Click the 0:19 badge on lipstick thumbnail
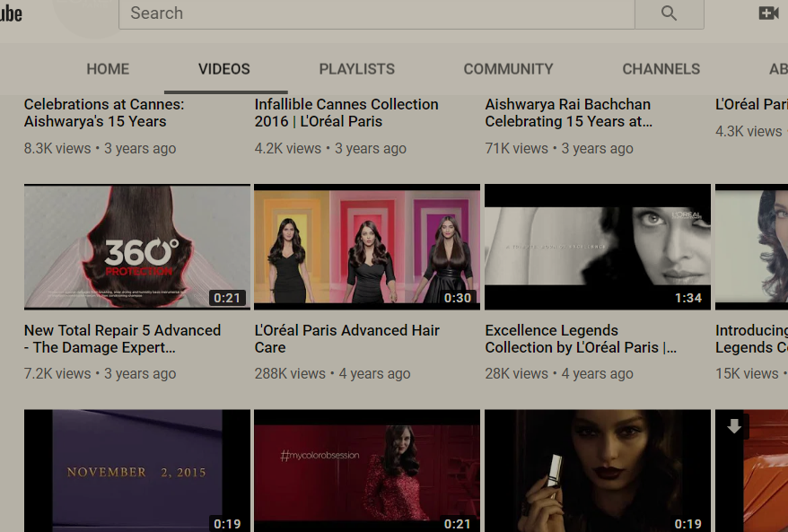Screen dimensions: 788x532 tap(688, 524)
